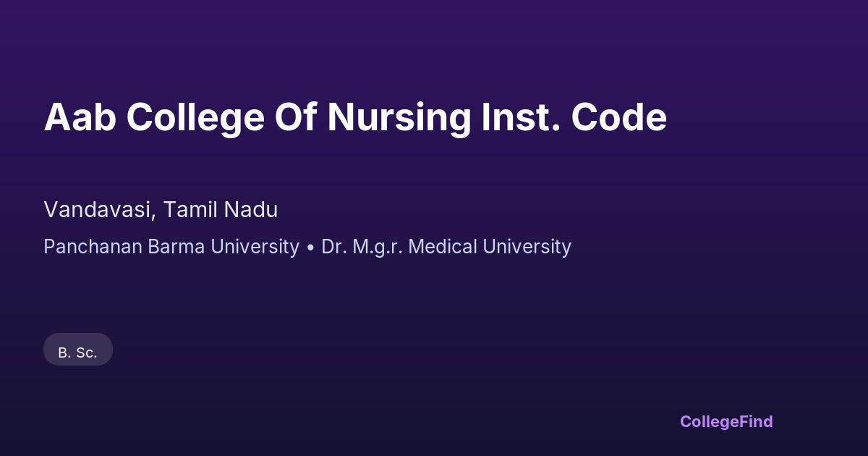Click the word "College" in the heading

point(195,117)
